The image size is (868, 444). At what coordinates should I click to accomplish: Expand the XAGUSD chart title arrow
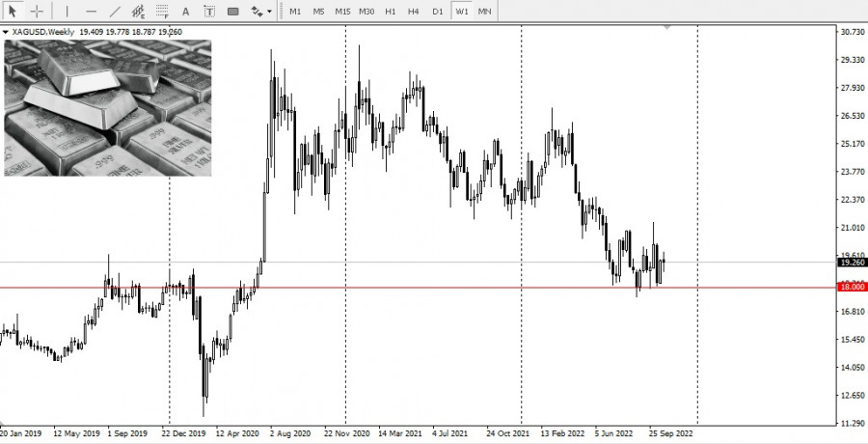tap(6, 32)
